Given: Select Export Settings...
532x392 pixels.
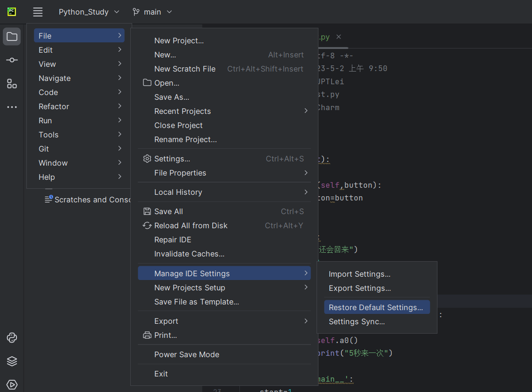Looking at the screenshot, I should pyautogui.click(x=377, y=288).
